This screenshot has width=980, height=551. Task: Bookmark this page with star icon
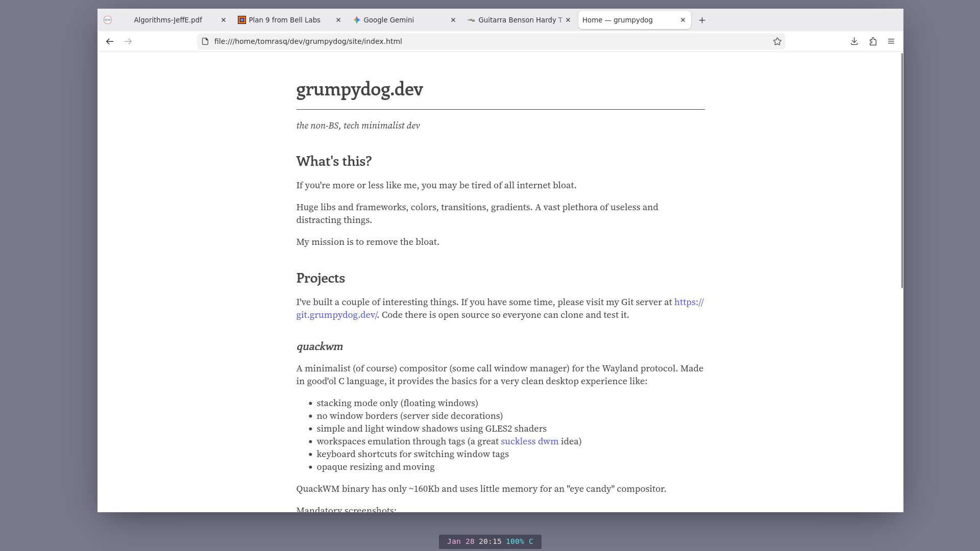pyautogui.click(x=777, y=41)
